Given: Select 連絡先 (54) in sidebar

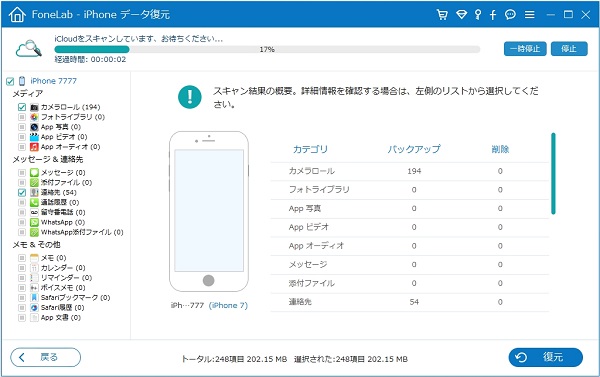Looking at the screenshot, I should (59, 193).
